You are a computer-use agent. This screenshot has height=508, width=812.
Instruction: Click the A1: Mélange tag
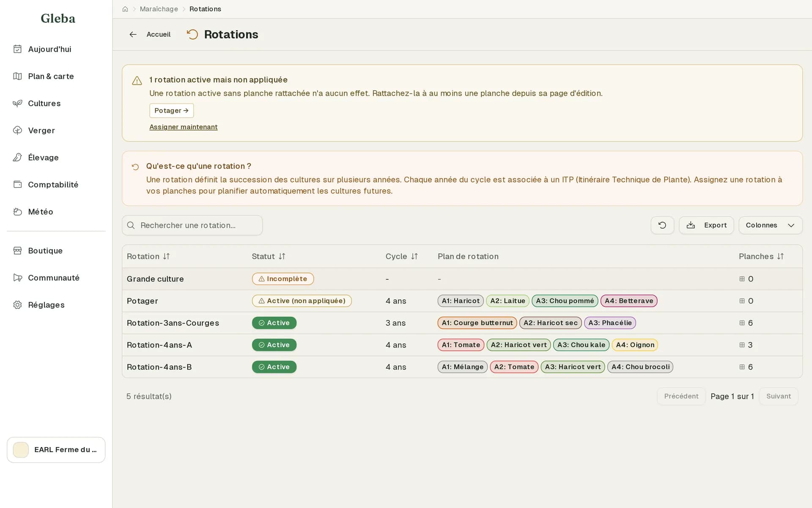coord(462,367)
